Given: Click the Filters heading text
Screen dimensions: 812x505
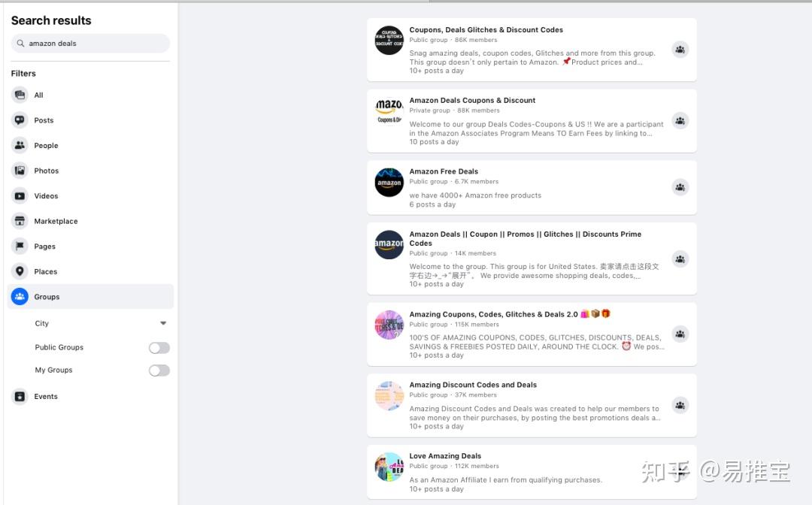Looking at the screenshot, I should point(23,74).
